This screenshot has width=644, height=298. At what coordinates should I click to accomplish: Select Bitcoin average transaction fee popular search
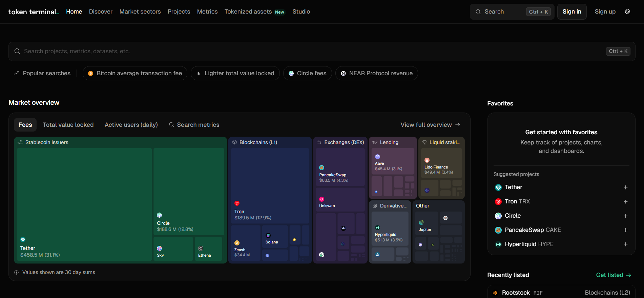point(135,73)
